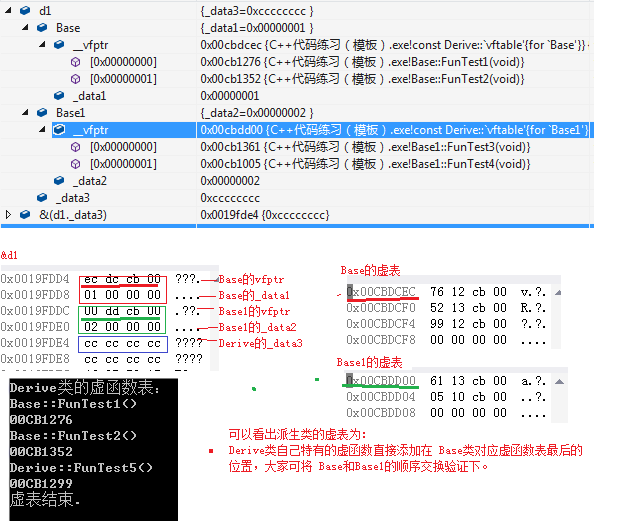The width and height of the screenshot is (628, 521).
Task: Click memory address 0x00CBDD08
Action: click(x=381, y=412)
